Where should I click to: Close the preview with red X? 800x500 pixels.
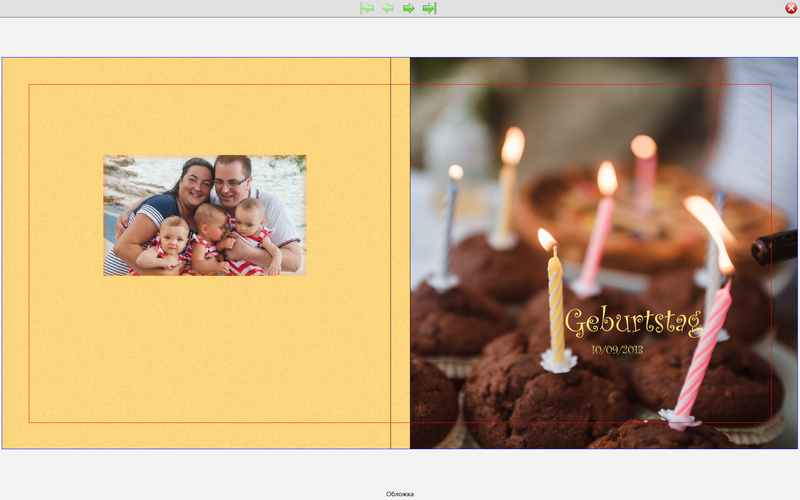coord(791,8)
